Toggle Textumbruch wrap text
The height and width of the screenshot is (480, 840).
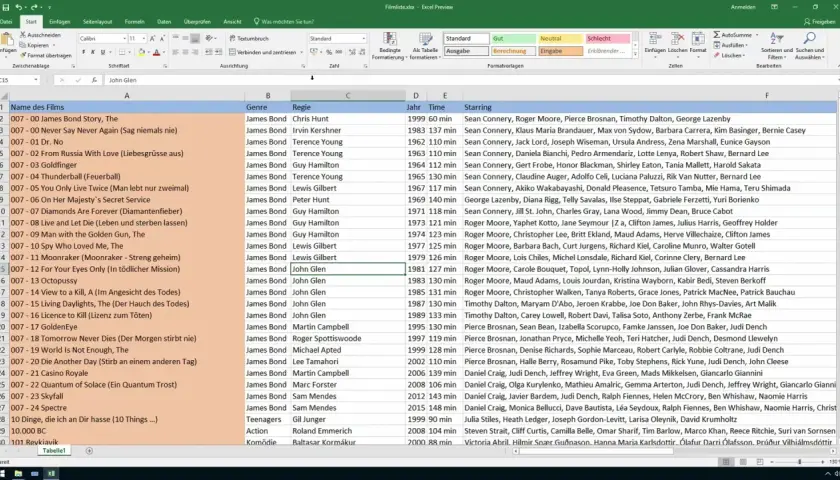point(249,39)
